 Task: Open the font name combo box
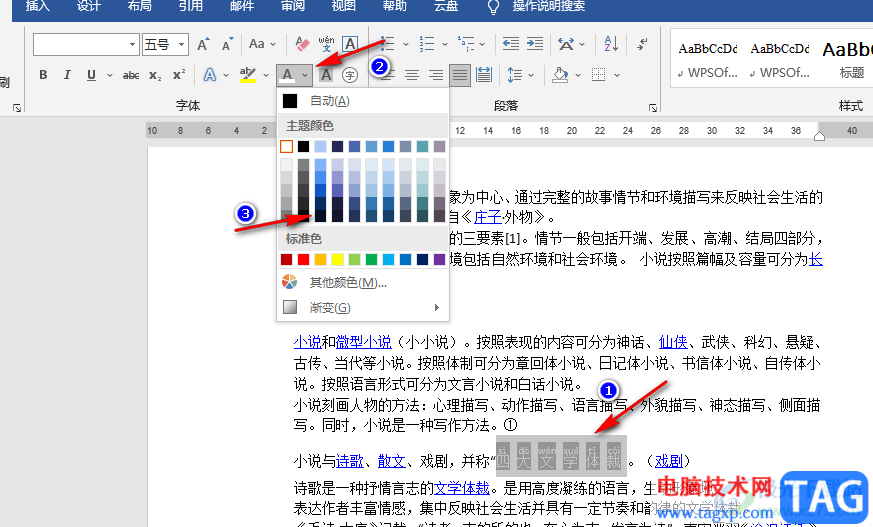[86, 45]
